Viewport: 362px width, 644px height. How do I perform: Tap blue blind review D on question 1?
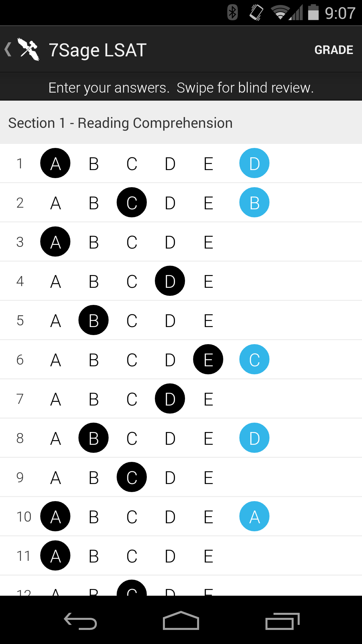click(254, 163)
